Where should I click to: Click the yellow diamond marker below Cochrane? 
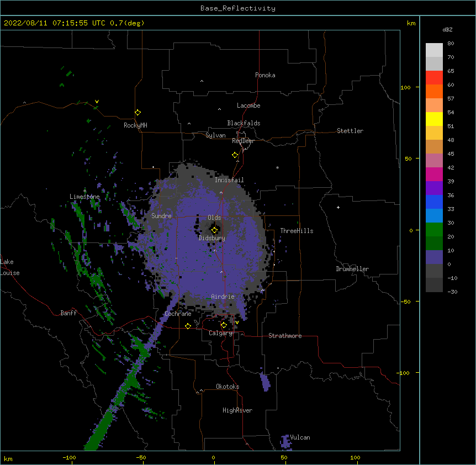(x=188, y=326)
